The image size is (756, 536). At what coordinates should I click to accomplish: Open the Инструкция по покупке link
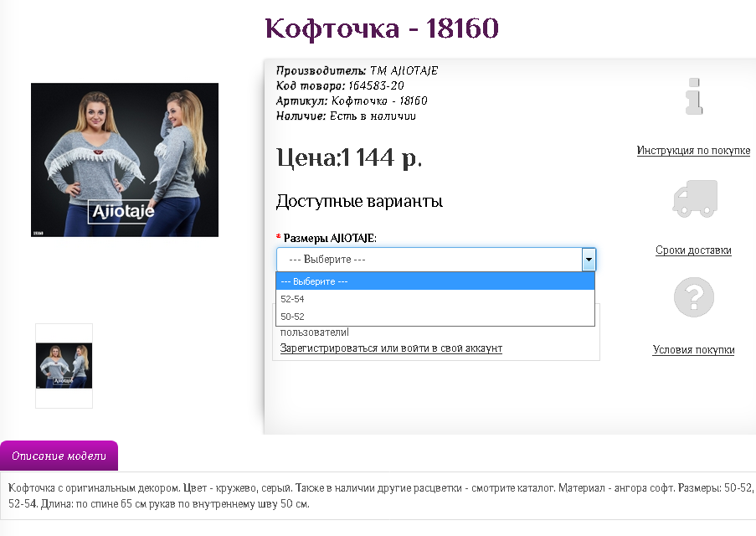693,151
